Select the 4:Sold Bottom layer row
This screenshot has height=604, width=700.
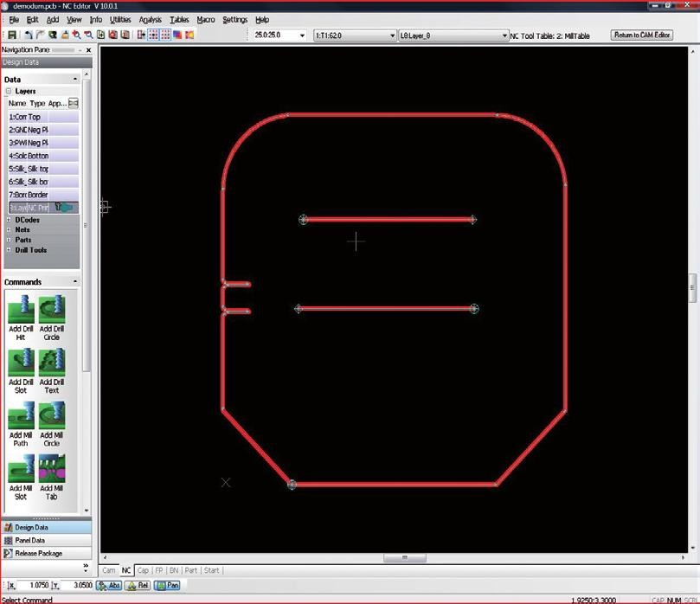coord(44,156)
